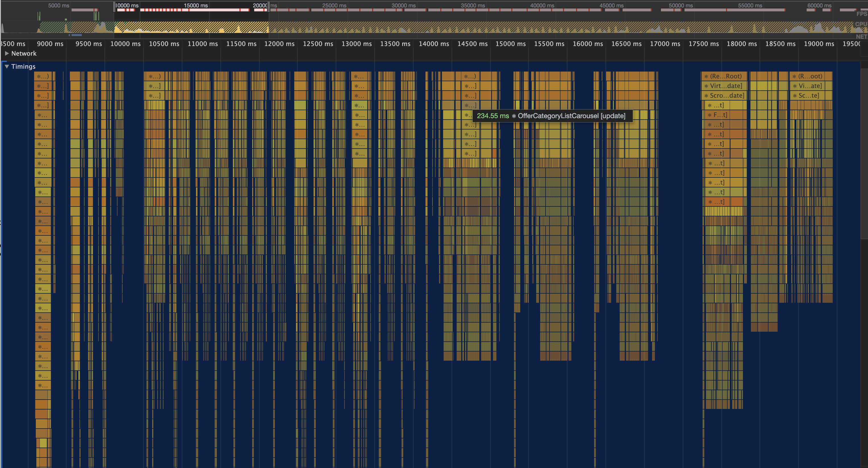The image size is (868, 468).
Task: Click the vertical flame chart scrollbar
Action: pos(864,153)
